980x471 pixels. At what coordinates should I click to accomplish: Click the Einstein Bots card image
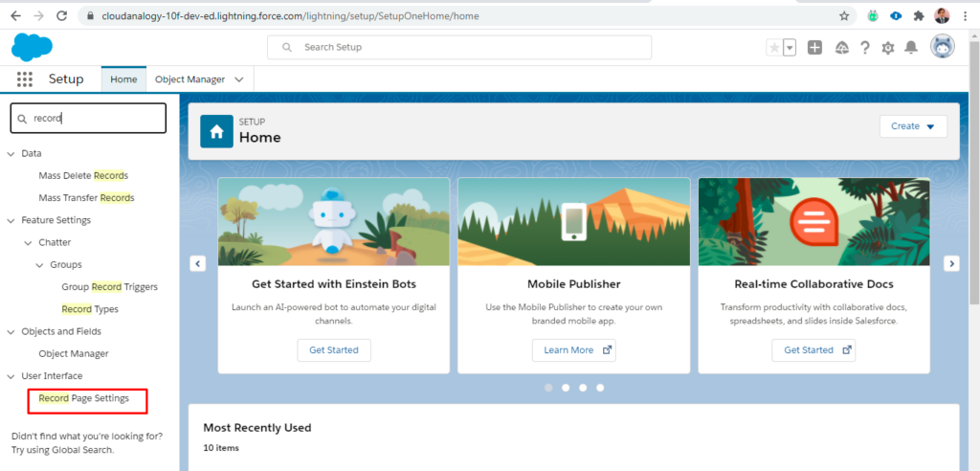[x=334, y=222]
